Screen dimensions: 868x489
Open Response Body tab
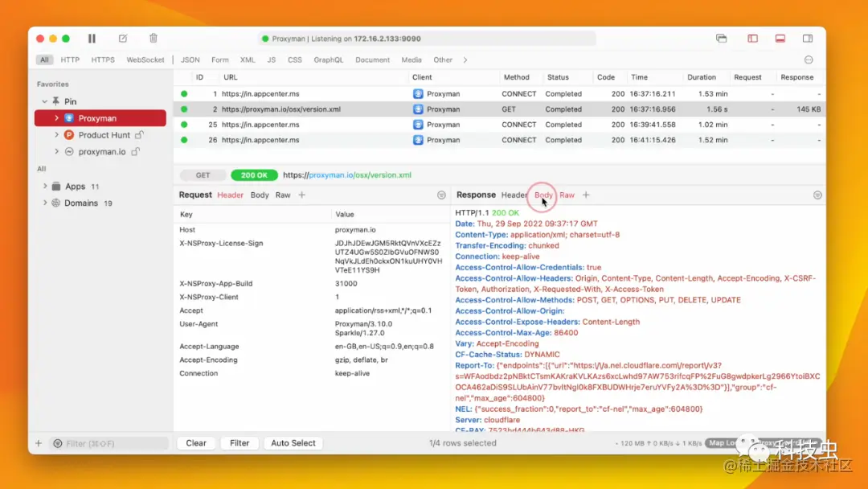[543, 195]
